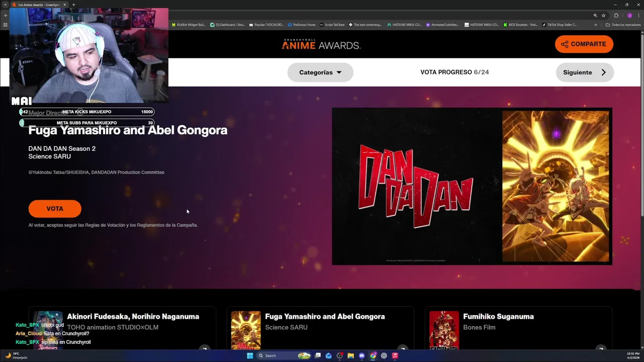The image size is (644, 362).
Task: Open OBS Studio from the taskbar
Action: click(x=340, y=355)
